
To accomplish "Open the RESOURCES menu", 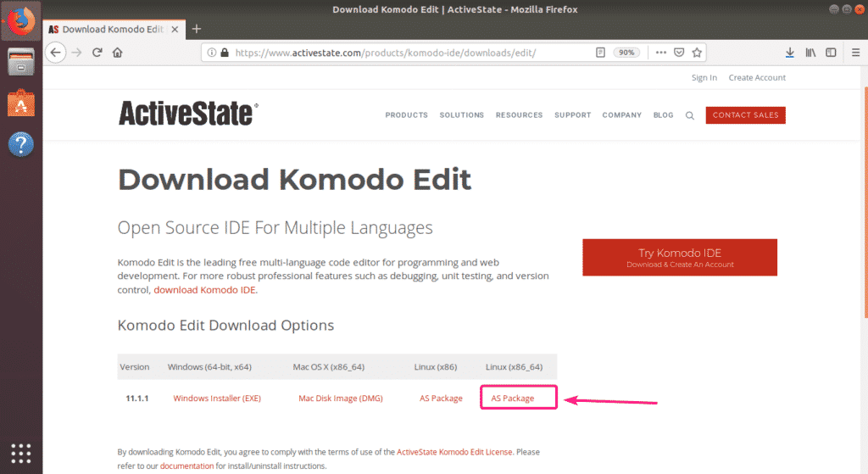I will point(520,115).
